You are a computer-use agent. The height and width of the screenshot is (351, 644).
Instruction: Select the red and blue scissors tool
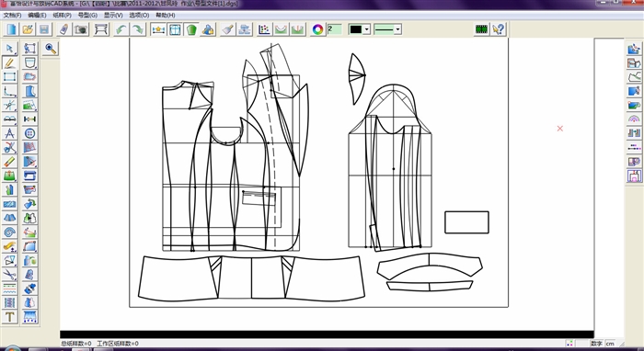click(x=10, y=148)
